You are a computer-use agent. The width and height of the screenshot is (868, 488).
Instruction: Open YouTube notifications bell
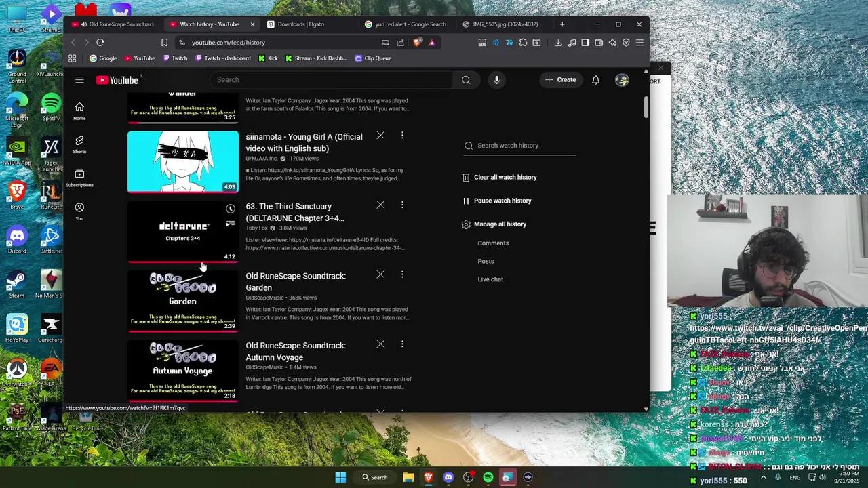[x=595, y=80]
